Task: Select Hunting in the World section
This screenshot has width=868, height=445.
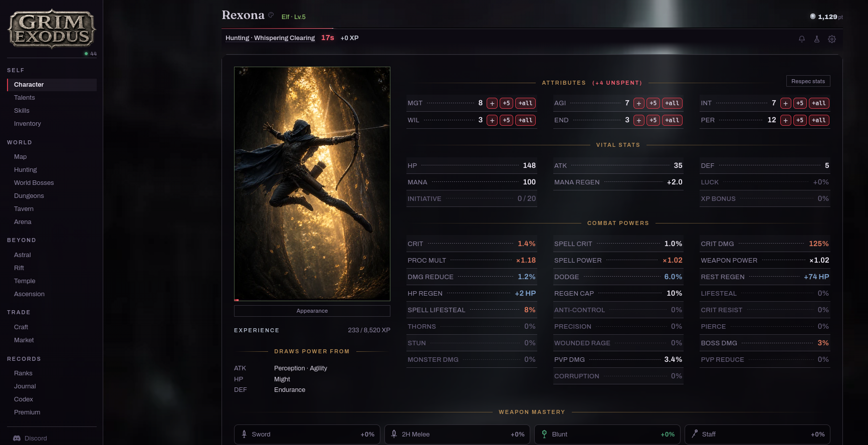Action: click(x=52, y=170)
